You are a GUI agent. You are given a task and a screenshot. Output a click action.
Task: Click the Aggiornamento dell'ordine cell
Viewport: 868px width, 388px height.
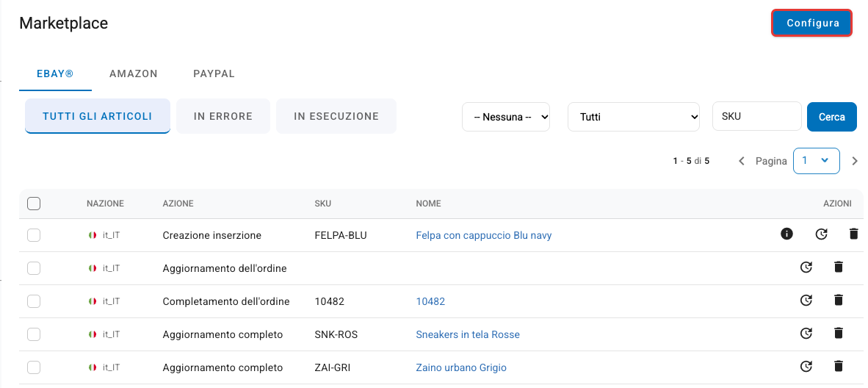(x=225, y=269)
